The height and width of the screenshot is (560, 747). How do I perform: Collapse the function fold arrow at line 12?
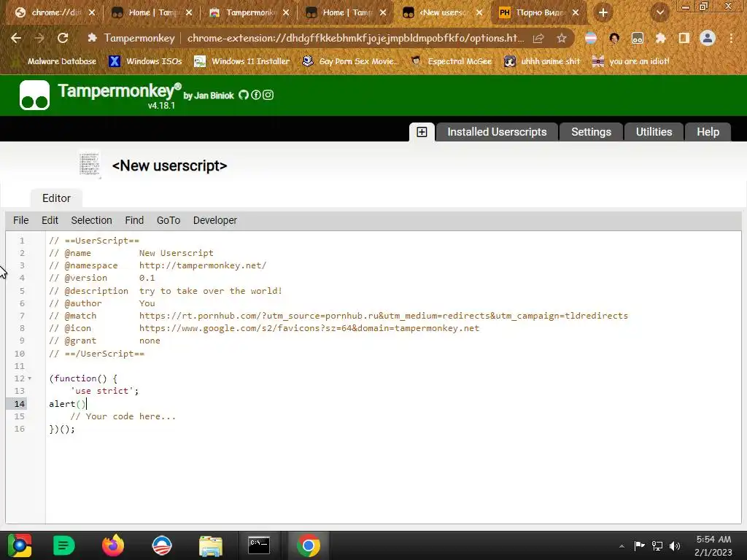coord(29,378)
